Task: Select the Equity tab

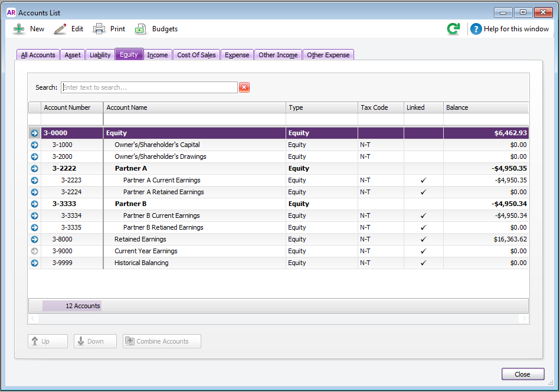Action: point(129,54)
